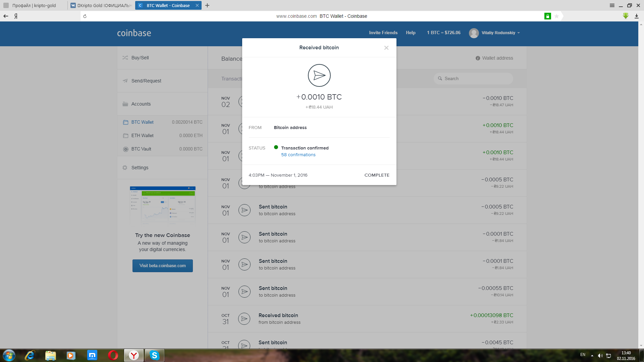The height and width of the screenshot is (362, 644).
Task: Open Skype from the Windows taskbar
Action: coord(154,355)
